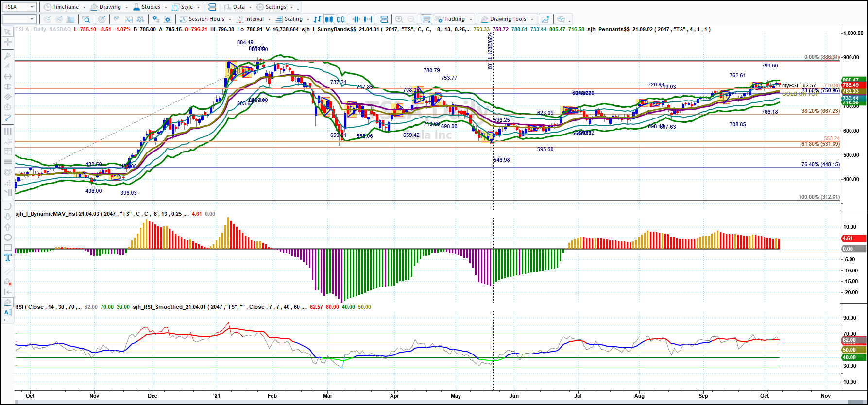The height and width of the screenshot is (405, 868).
Task: Select the ellipse drawing tool
Action: click(7, 237)
